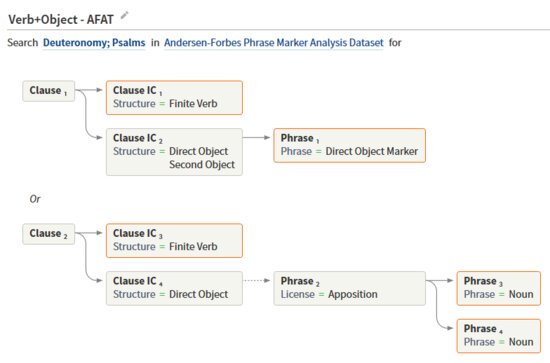Select Clause IC 4 Direct Object node
This screenshot has width=550, height=363.
174,288
